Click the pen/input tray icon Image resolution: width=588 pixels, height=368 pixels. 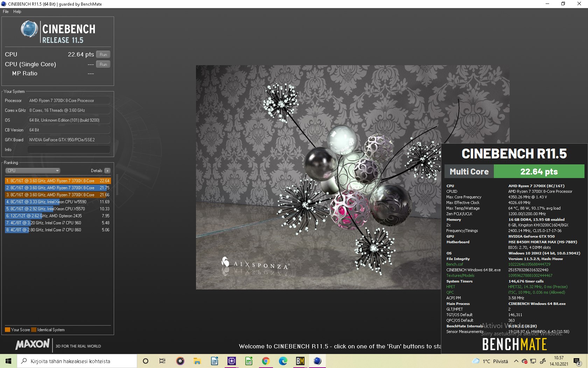(x=543, y=361)
